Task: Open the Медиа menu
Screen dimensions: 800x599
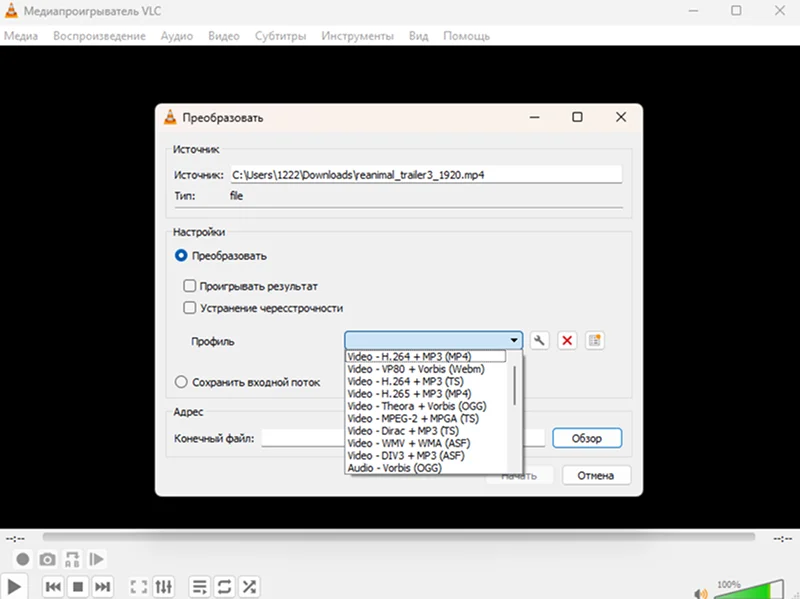Action: pos(21,36)
